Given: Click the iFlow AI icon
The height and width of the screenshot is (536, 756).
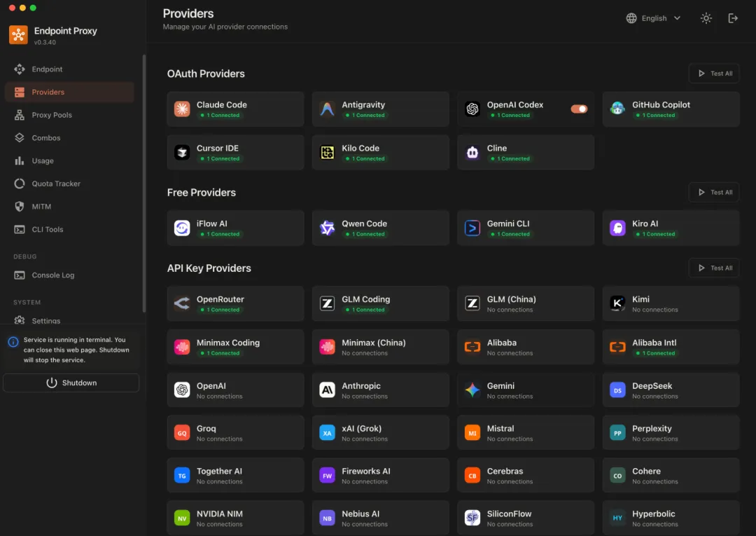Looking at the screenshot, I should point(182,228).
